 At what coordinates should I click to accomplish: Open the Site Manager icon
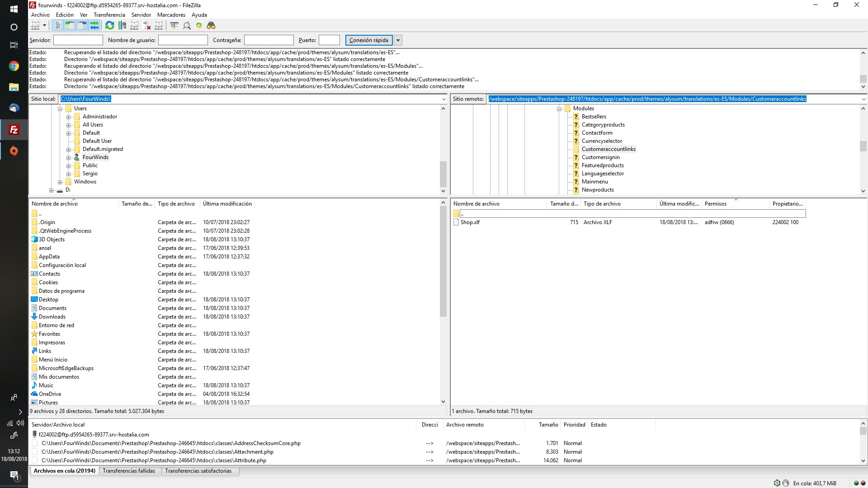(x=35, y=26)
